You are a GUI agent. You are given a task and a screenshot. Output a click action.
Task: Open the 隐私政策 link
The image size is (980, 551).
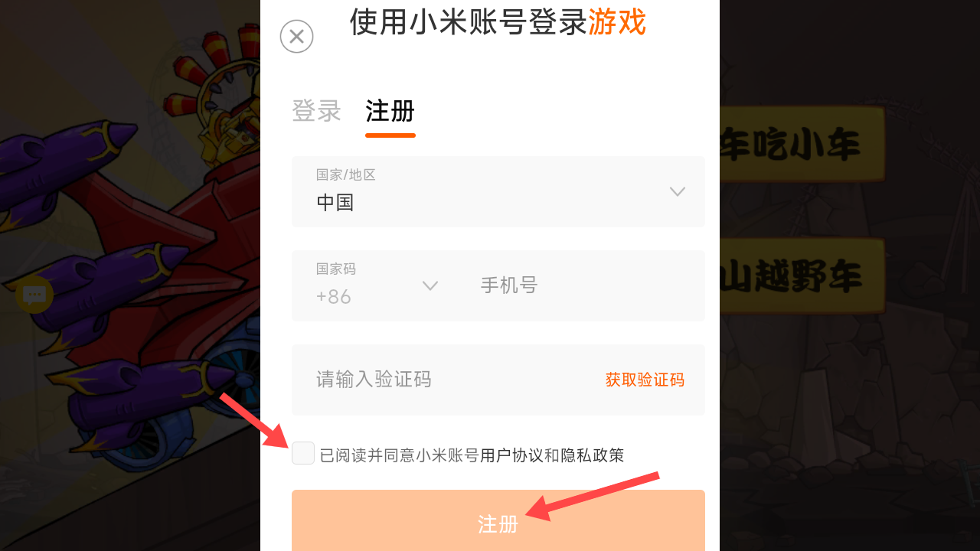click(593, 455)
